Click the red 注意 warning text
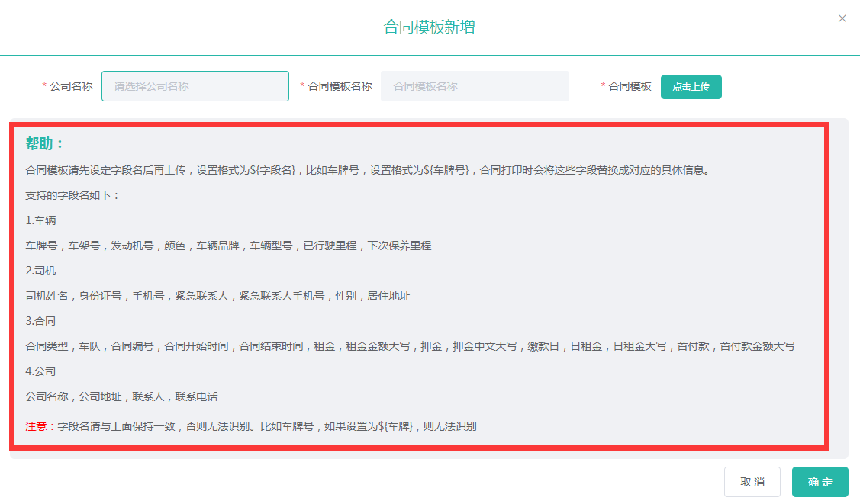Viewport: 860px width, 504px height. [x=40, y=426]
